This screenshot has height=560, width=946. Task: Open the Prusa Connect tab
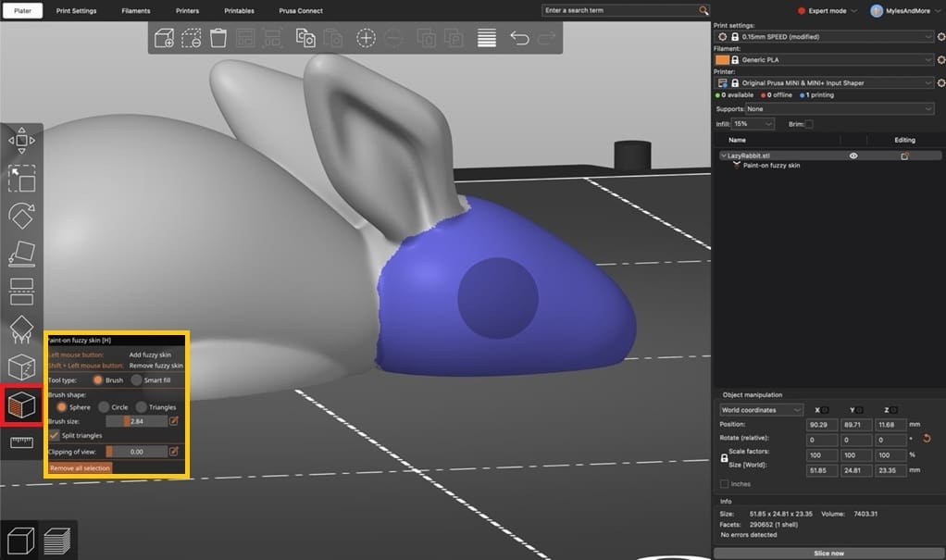pos(301,11)
